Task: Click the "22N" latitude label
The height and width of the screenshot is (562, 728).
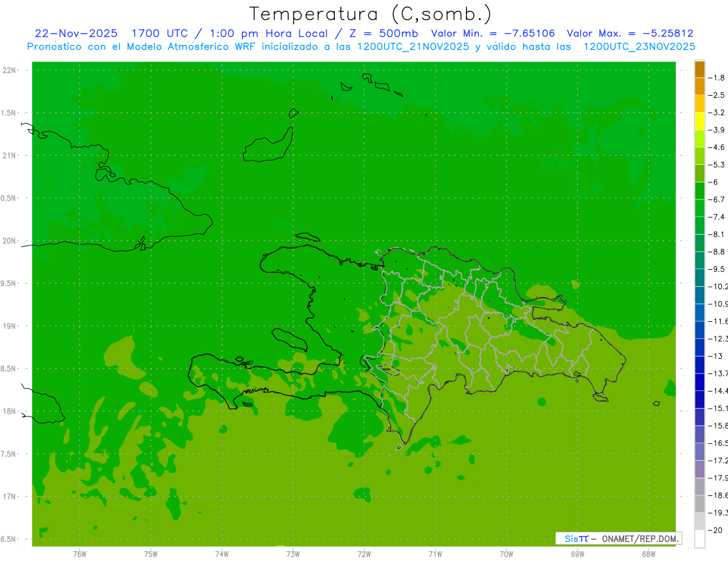Action: [9, 70]
